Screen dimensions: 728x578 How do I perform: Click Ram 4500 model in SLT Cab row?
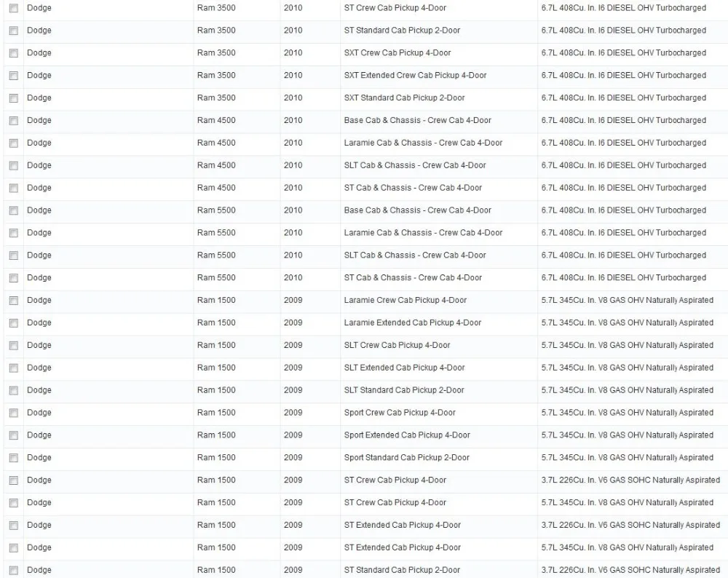216,165
